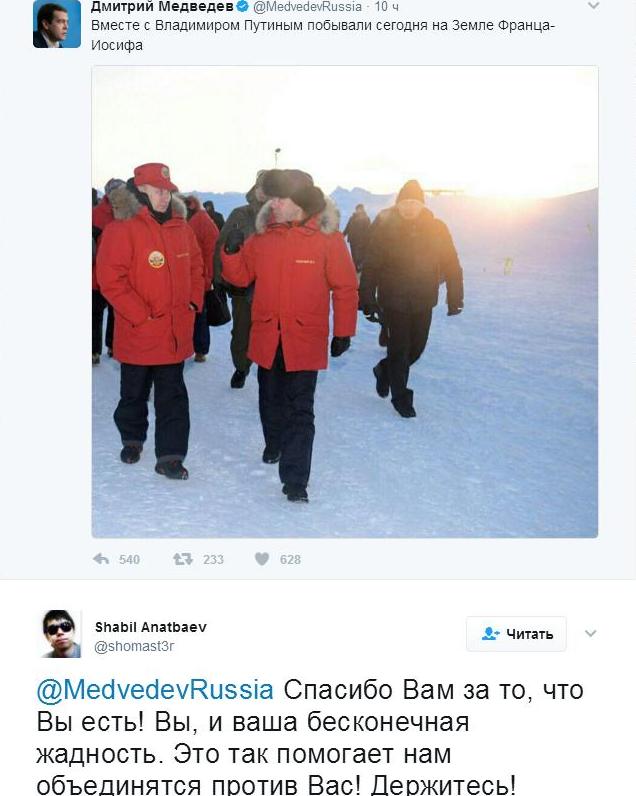Click the like count 628

coord(290,559)
